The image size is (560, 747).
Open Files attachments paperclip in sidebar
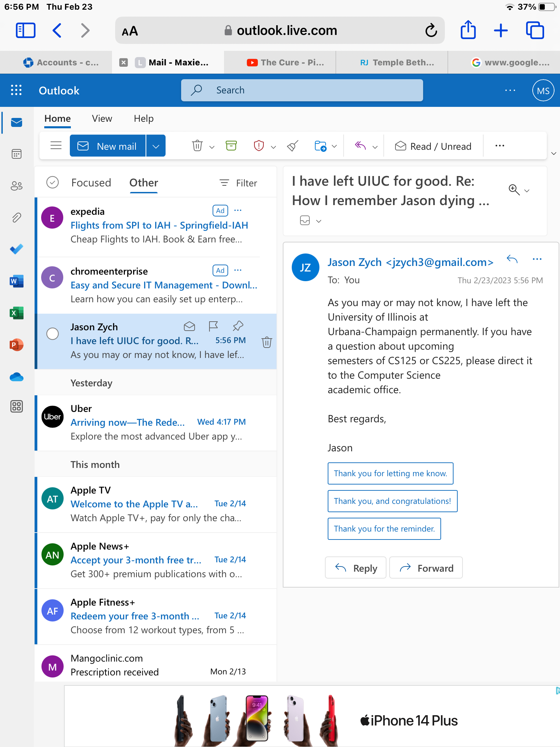(17, 218)
